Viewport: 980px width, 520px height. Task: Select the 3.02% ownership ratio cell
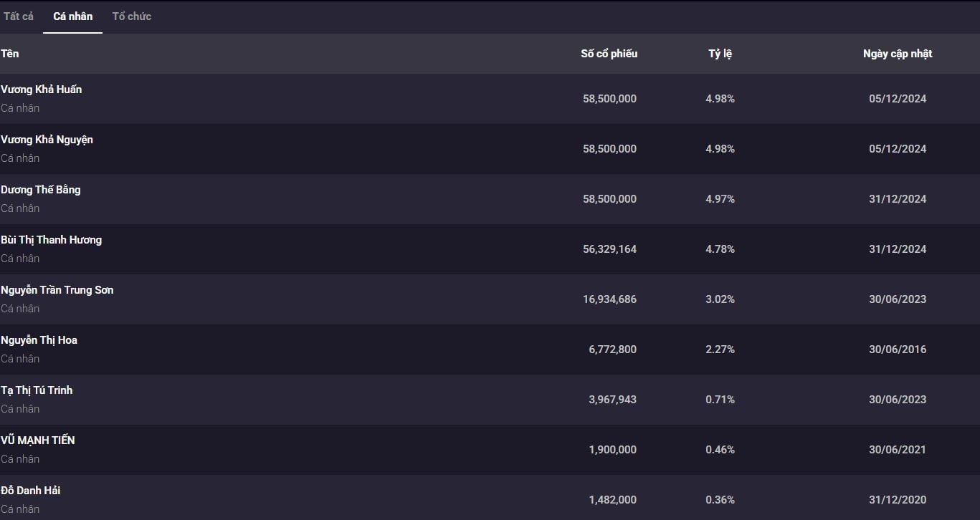[x=720, y=299]
